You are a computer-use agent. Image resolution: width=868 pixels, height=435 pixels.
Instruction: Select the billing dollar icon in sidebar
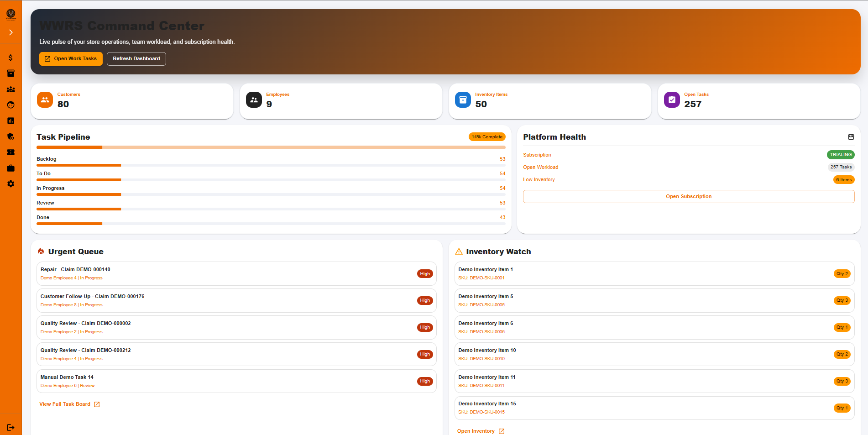(10, 58)
